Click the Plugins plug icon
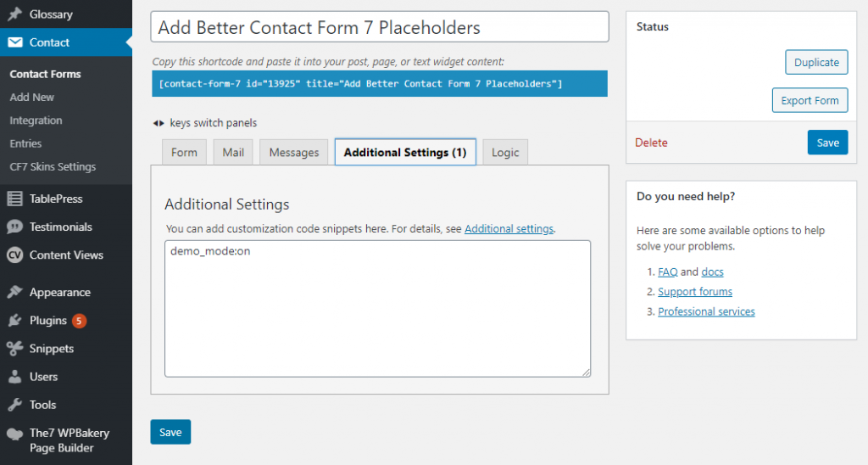 14,321
